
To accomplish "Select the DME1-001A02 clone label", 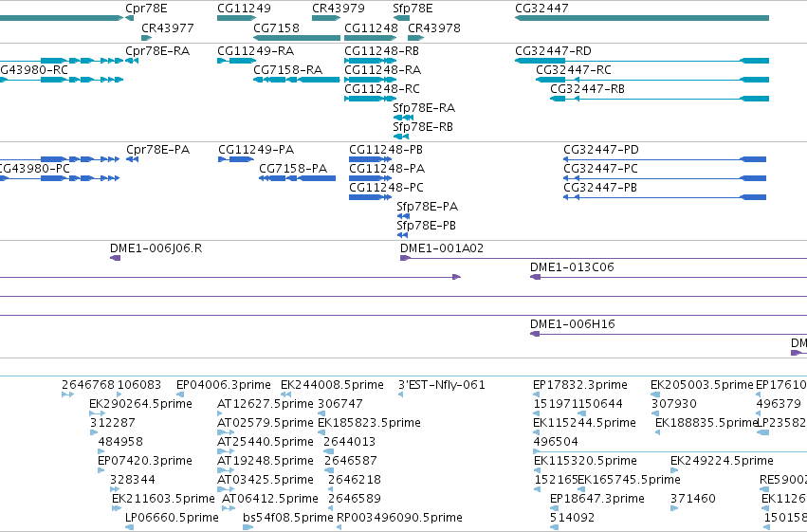I will pos(442,248).
